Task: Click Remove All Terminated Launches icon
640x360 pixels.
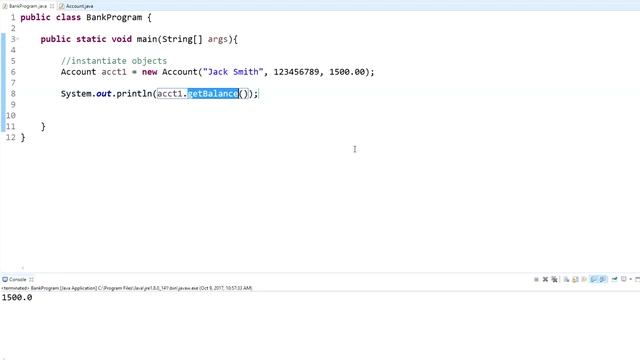Action: click(554, 280)
